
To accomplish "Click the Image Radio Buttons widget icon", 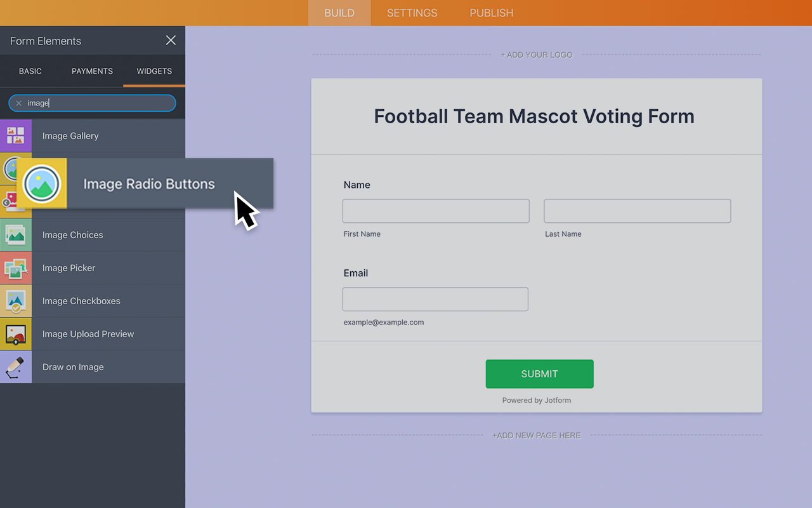I will (41, 183).
